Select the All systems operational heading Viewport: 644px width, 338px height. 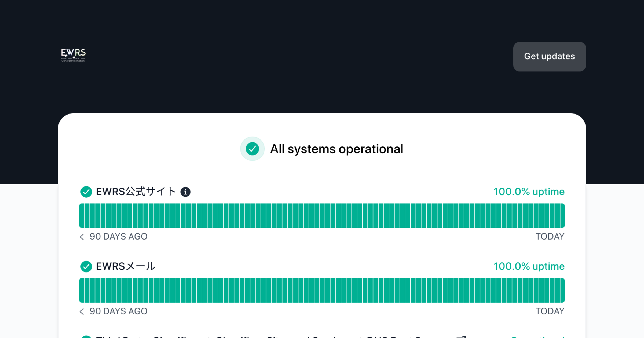(x=336, y=149)
